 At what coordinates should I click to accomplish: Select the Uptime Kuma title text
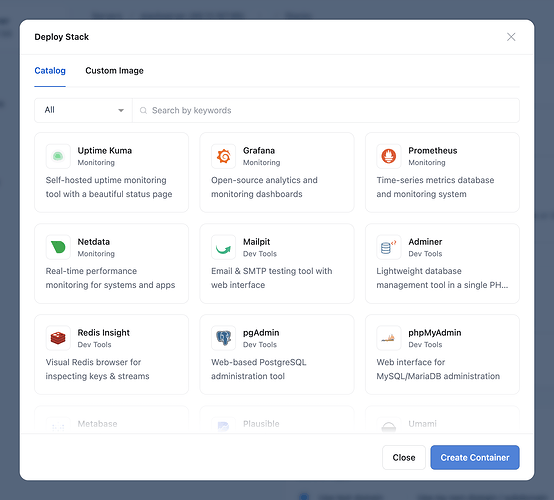tap(105, 151)
